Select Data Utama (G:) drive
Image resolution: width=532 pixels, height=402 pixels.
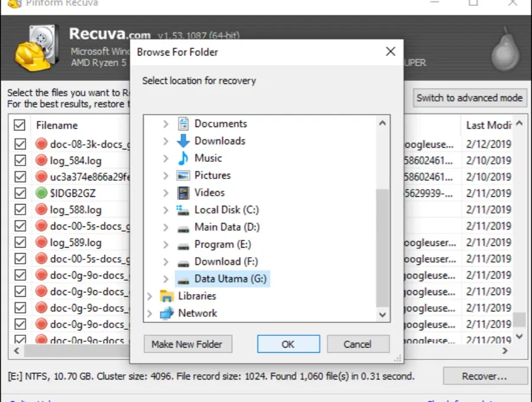[x=223, y=279]
